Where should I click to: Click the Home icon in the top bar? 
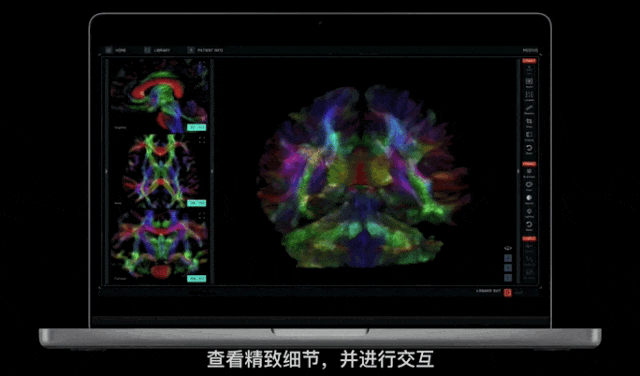[109, 50]
